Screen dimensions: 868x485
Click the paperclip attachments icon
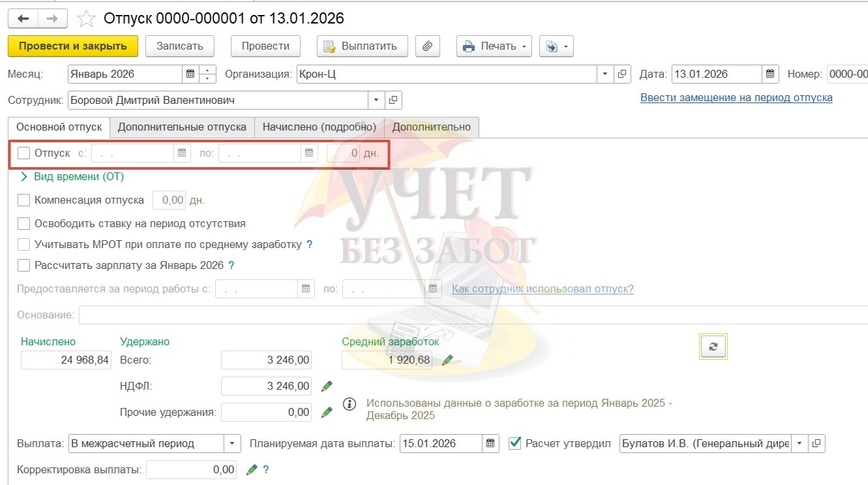pos(427,46)
